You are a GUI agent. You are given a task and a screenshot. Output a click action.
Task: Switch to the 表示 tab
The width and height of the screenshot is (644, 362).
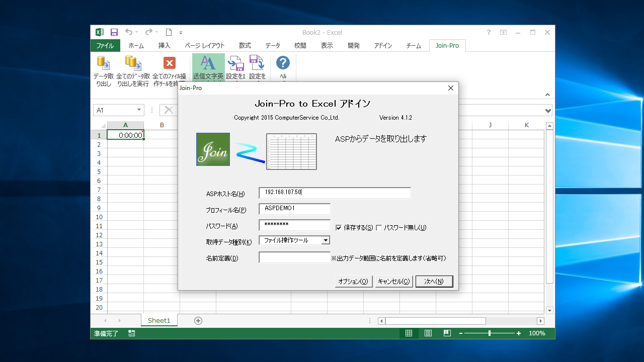tap(327, 45)
